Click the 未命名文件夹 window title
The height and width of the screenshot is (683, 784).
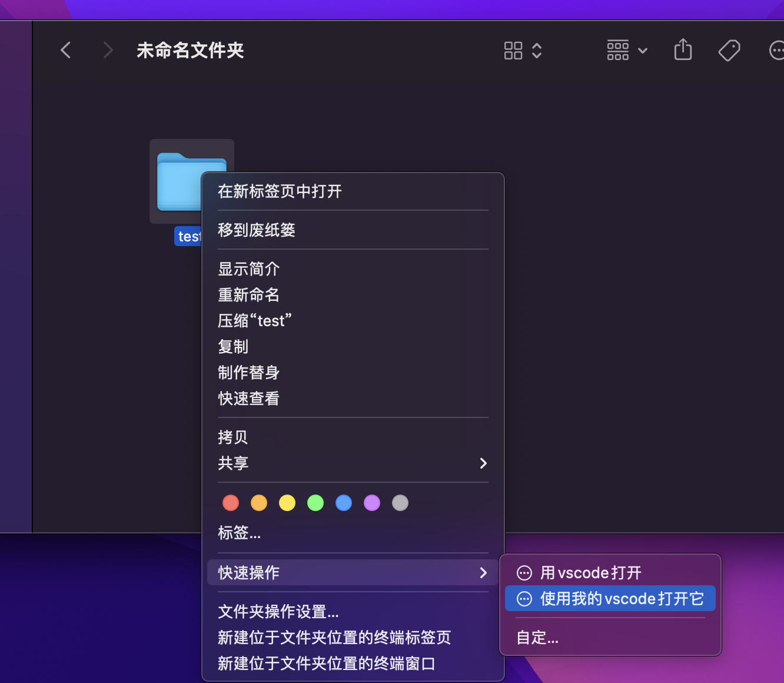[x=190, y=51]
